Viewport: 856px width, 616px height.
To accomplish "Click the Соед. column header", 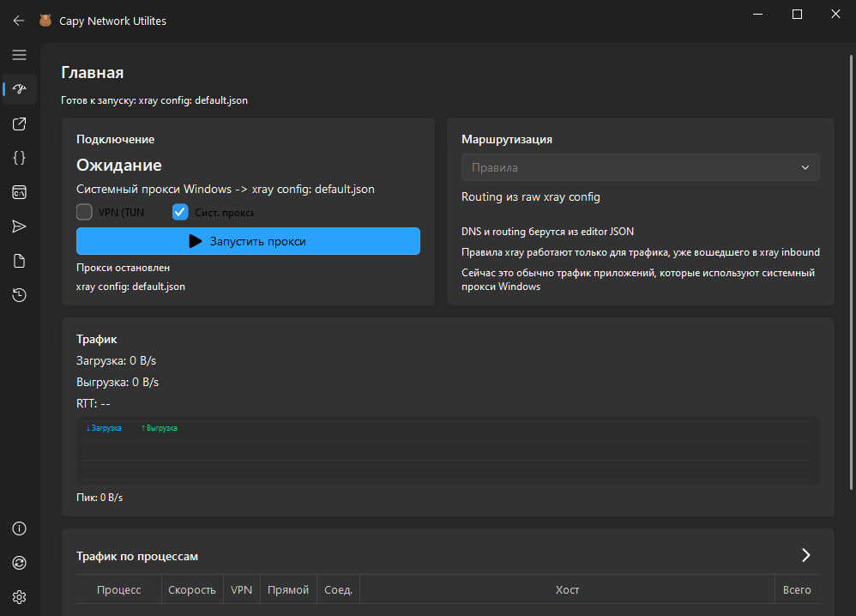I will (339, 589).
